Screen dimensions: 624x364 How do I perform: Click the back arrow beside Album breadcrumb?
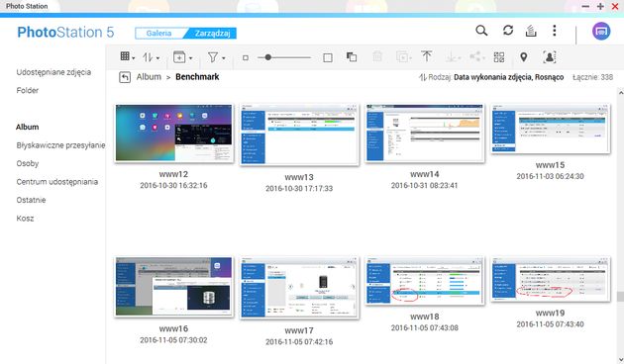pyautogui.click(x=125, y=77)
